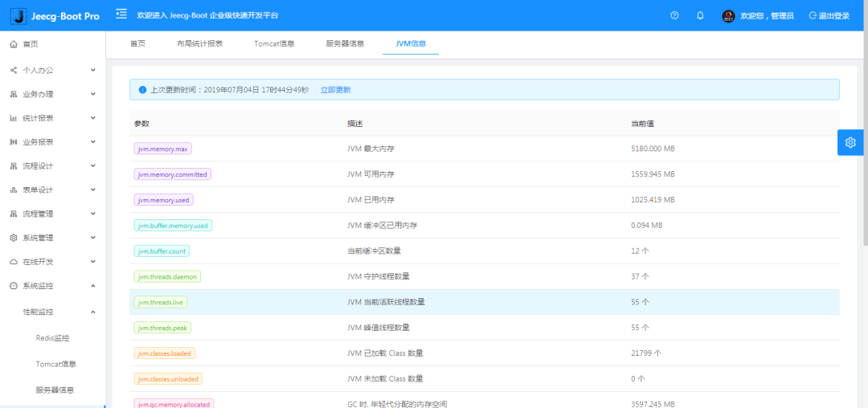Click the admin user avatar
This screenshot has width=868, height=408.
[728, 15]
